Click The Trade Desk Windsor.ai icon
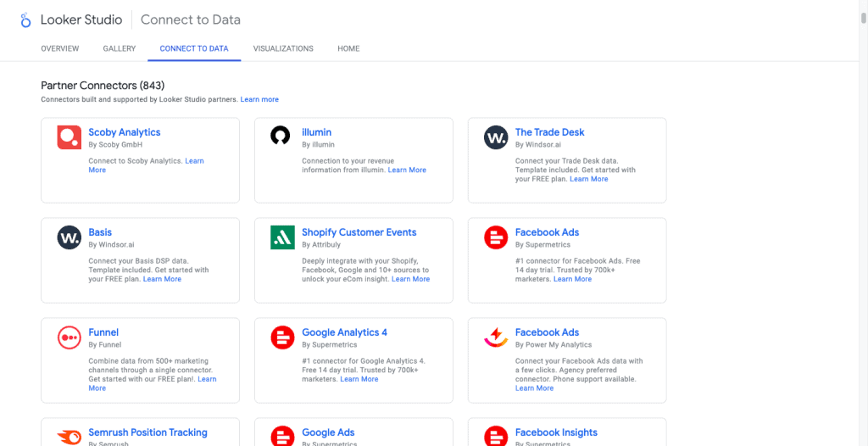 (496, 137)
